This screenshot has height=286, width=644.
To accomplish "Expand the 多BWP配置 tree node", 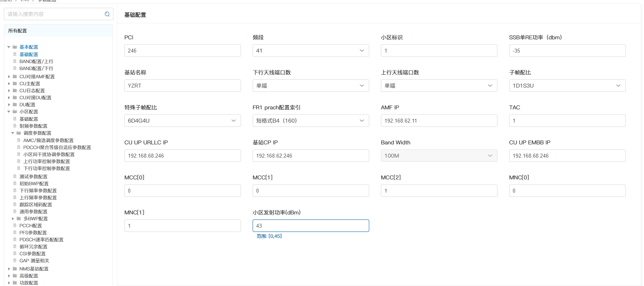I will 13,219.
